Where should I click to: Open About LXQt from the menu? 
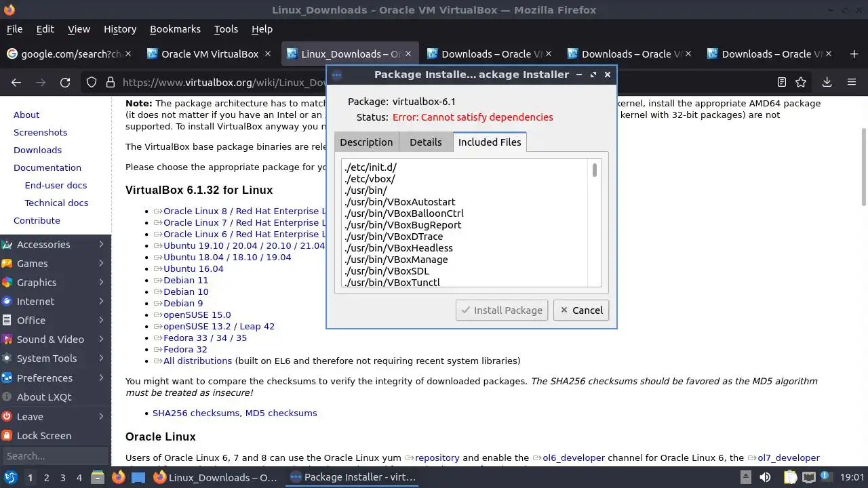[54, 396]
